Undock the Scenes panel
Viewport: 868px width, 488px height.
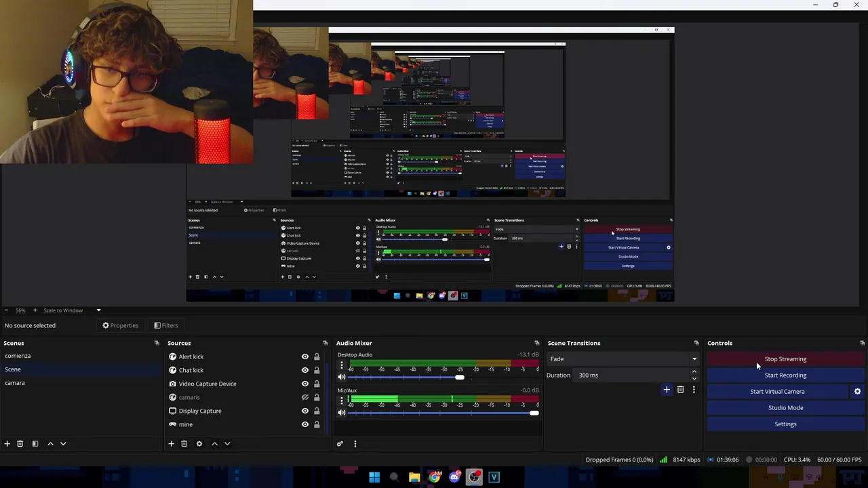point(157,343)
